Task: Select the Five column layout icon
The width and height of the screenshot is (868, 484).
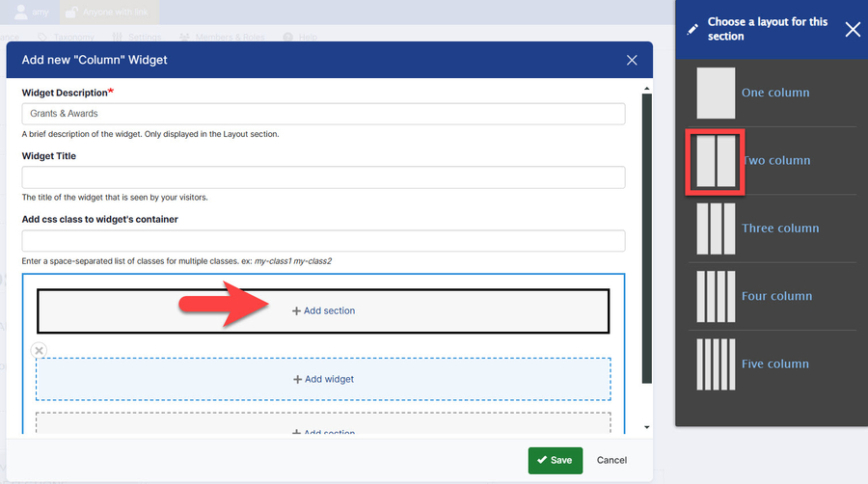Action: tap(716, 363)
